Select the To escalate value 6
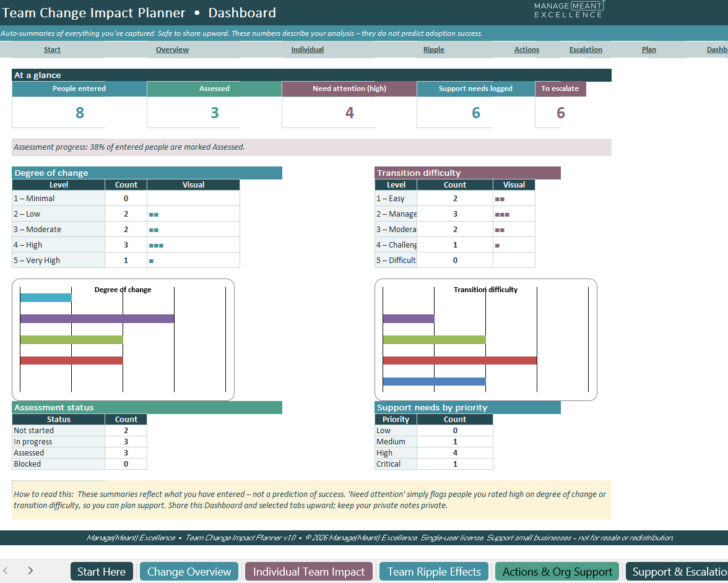 [x=560, y=113]
